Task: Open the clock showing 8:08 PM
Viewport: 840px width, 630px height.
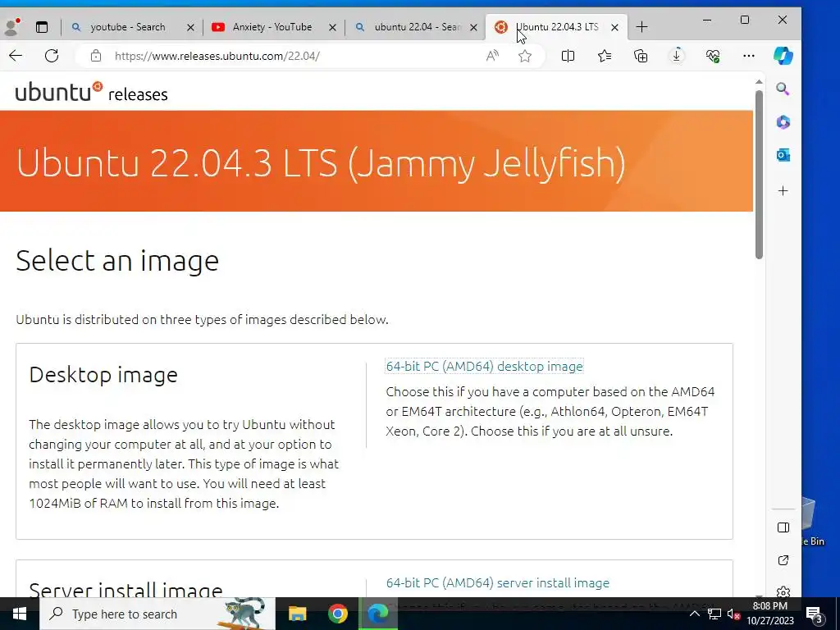Action: coord(769,614)
